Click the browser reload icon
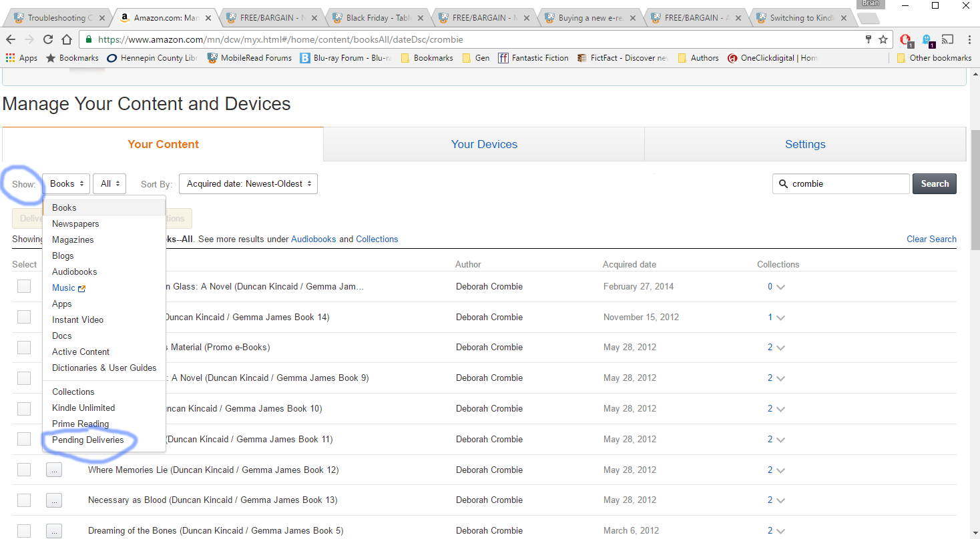The image size is (980, 539). (49, 39)
